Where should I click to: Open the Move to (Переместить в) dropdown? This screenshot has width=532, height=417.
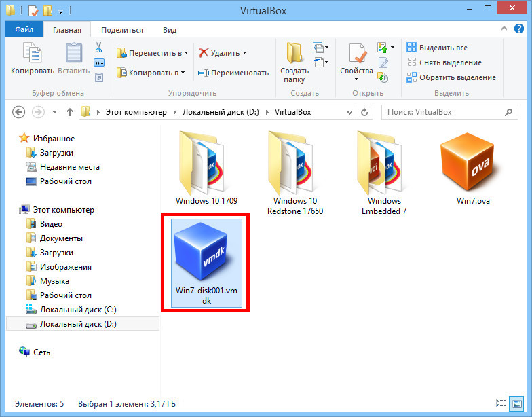point(152,53)
